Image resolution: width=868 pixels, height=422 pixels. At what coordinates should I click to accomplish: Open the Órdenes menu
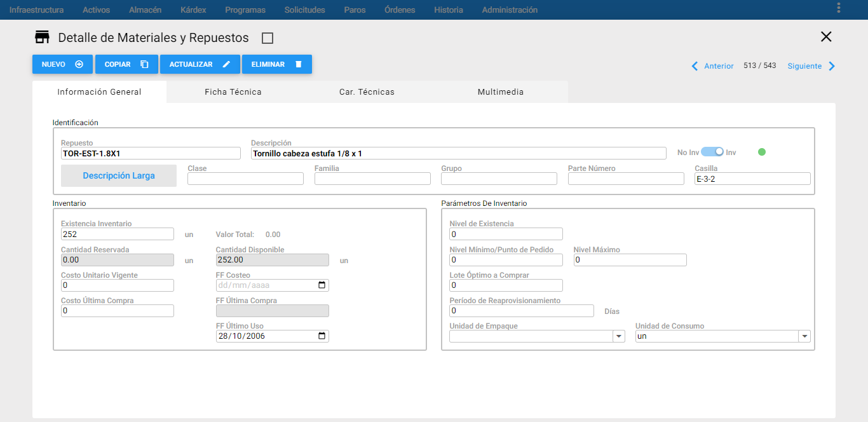400,10
